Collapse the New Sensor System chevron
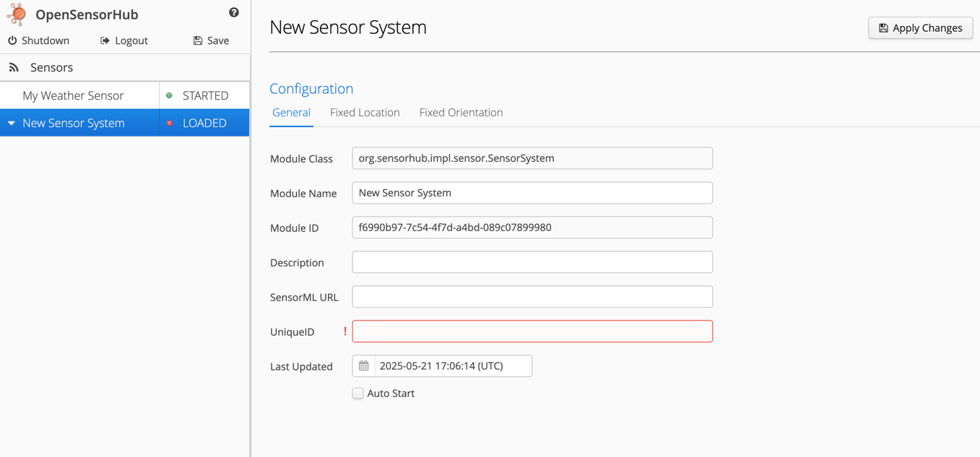Screen dimensions: 980x457 (x=10, y=123)
